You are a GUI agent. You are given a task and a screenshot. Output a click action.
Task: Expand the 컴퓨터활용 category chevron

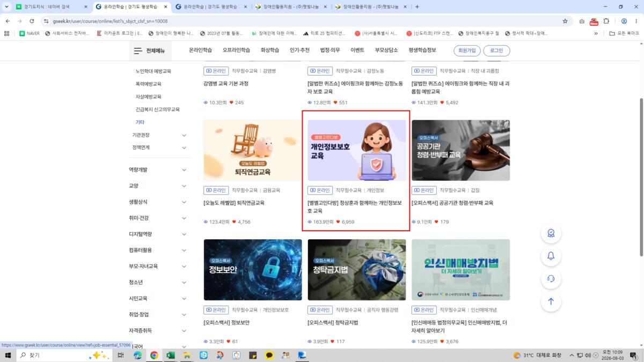coord(184,250)
